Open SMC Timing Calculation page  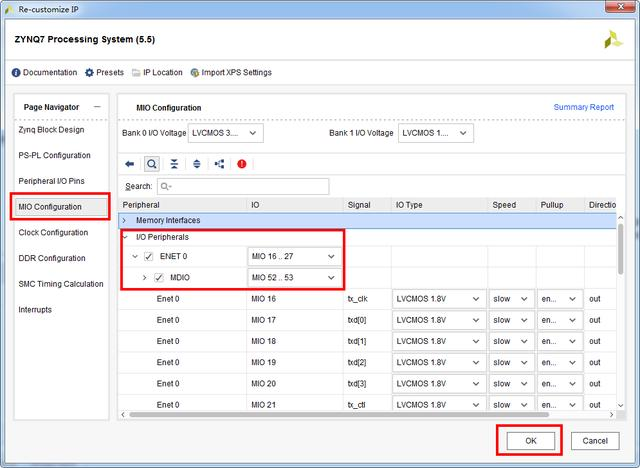tap(61, 284)
